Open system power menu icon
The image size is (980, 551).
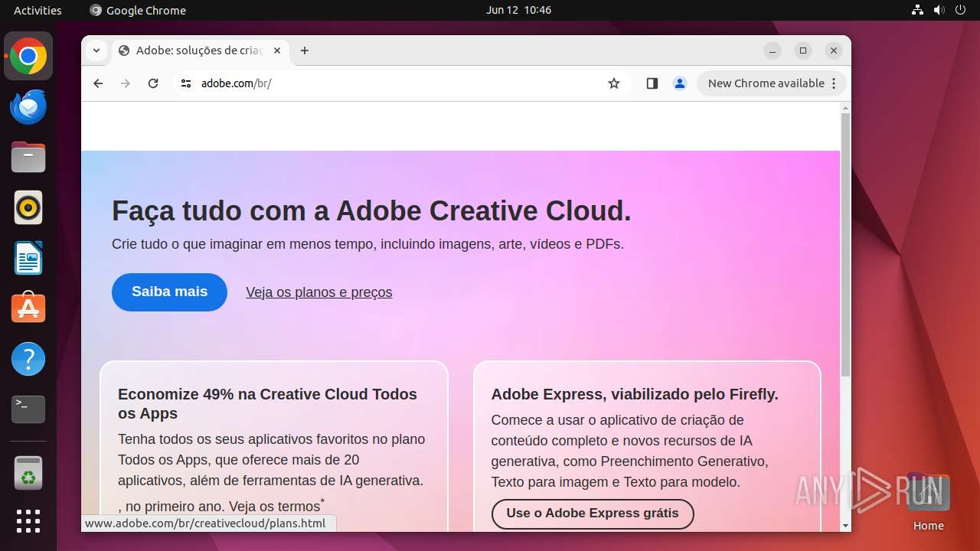click(x=960, y=10)
